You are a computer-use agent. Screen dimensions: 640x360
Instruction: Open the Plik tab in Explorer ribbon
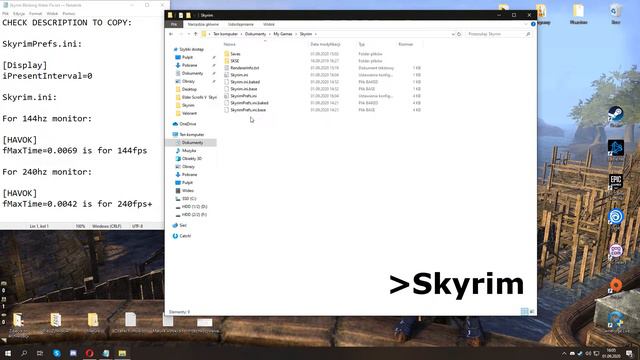point(174,24)
